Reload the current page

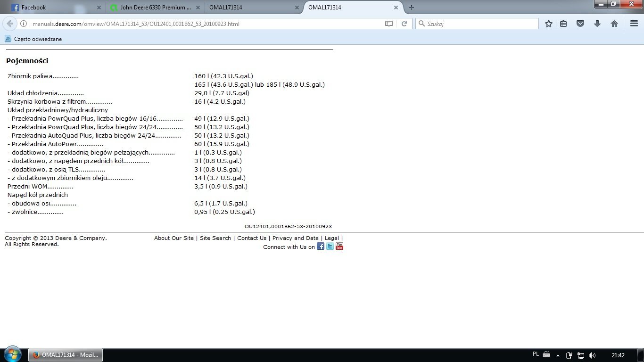coord(404,24)
